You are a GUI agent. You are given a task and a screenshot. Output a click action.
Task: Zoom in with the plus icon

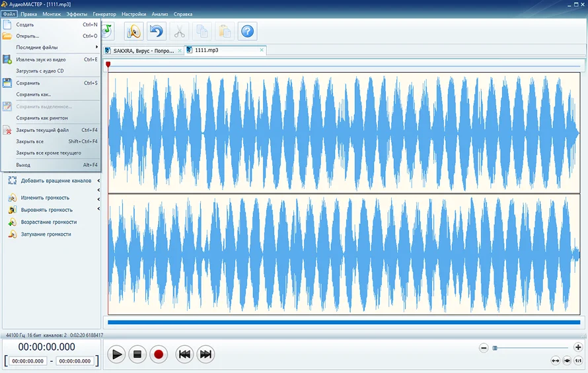pos(578,347)
